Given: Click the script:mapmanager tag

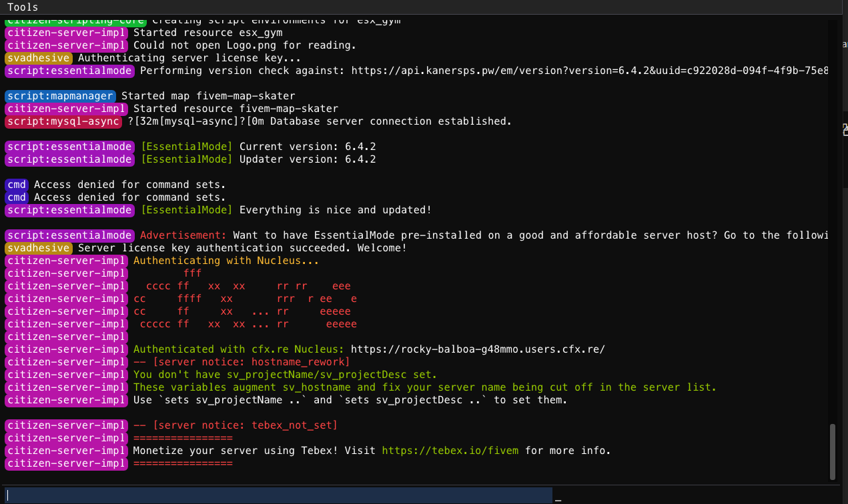Looking at the screenshot, I should point(60,96).
